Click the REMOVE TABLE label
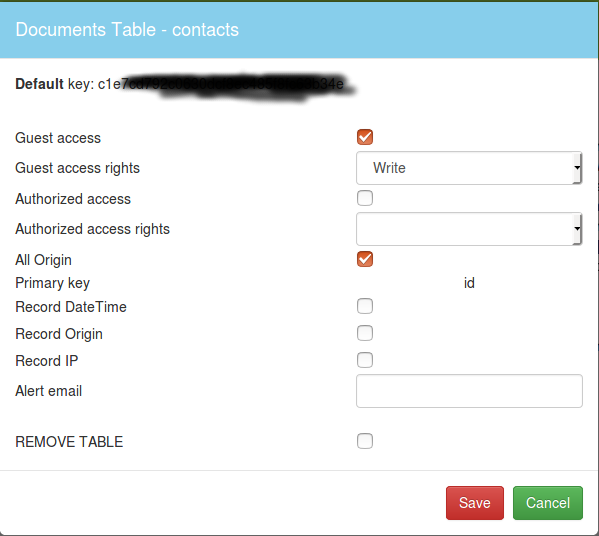Viewport: 599px width, 536px height. coord(69,442)
